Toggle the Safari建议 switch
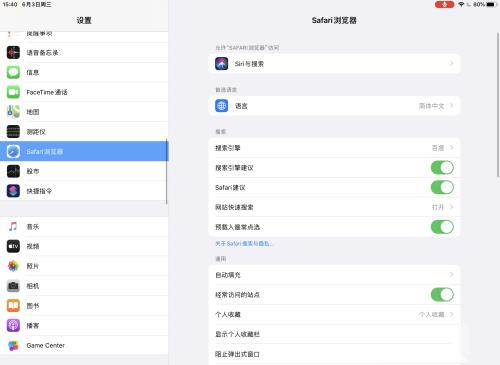This screenshot has height=365, width=500. pyautogui.click(x=442, y=187)
